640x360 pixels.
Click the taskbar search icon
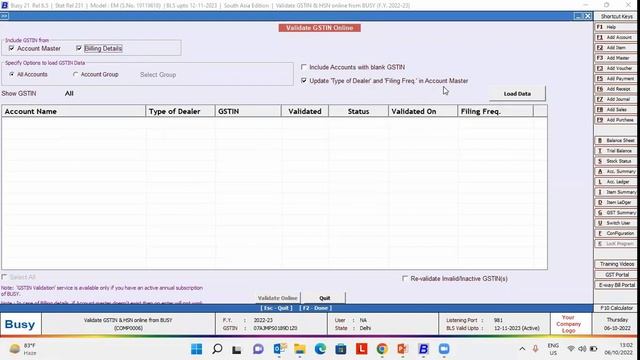tap(217, 349)
